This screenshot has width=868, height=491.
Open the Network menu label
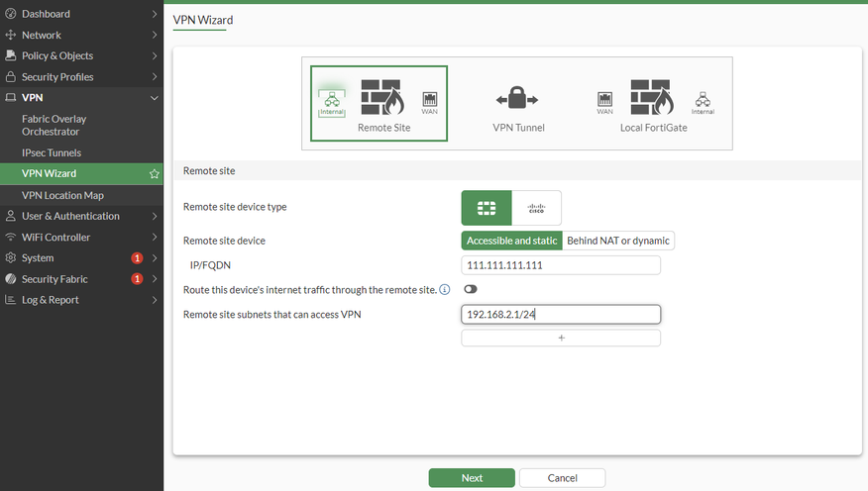(42, 35)
